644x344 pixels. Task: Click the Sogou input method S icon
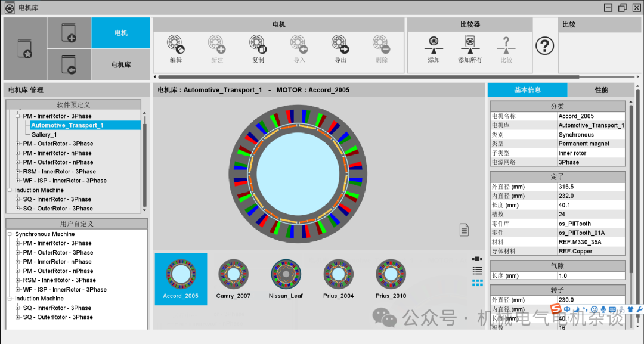coord(556,309)
